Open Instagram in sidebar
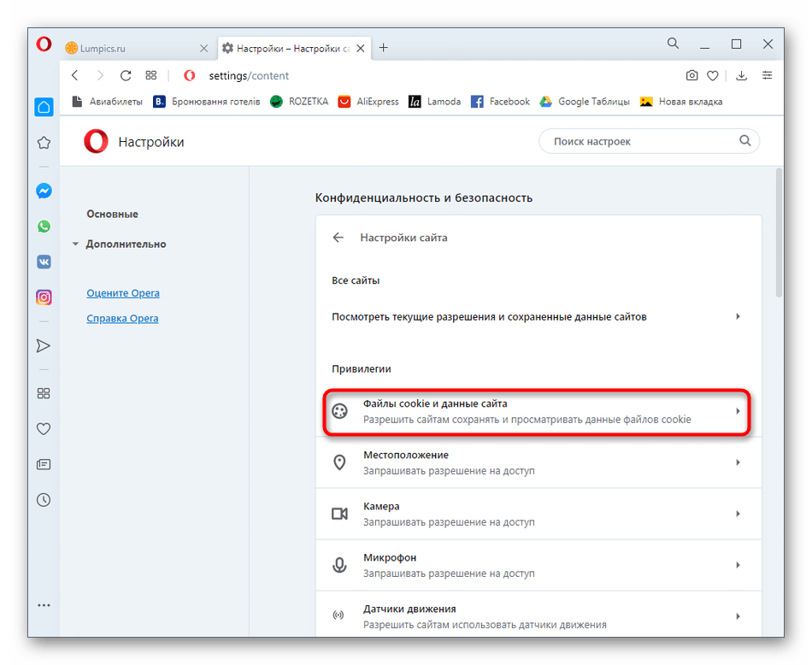This screenshot has width=812, height=665. tap(44, 297)
